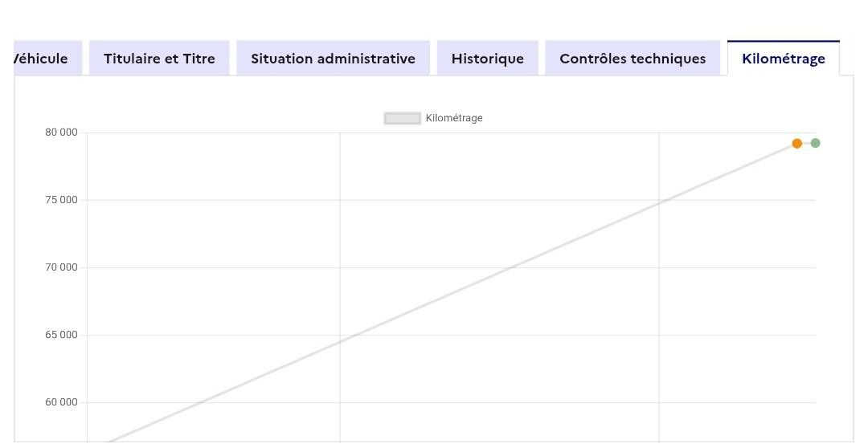Select the orange data point
Screen dimensions: 868x444
click(796, 144)
